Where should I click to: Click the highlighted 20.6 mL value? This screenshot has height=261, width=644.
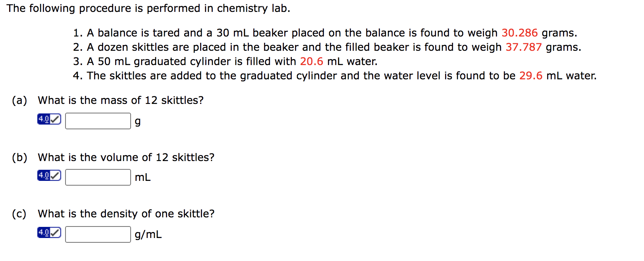point(312,61)
